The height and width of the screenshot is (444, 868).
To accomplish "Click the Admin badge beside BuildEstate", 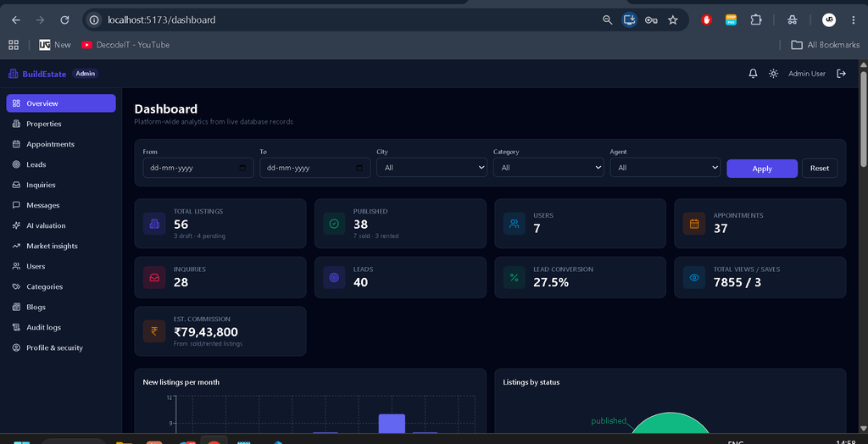I will point(86,74).
